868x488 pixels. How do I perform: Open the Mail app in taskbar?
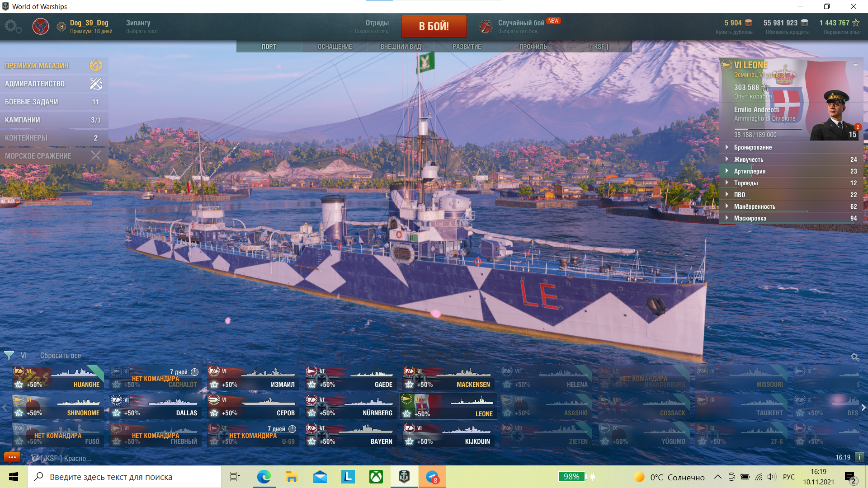320,477
